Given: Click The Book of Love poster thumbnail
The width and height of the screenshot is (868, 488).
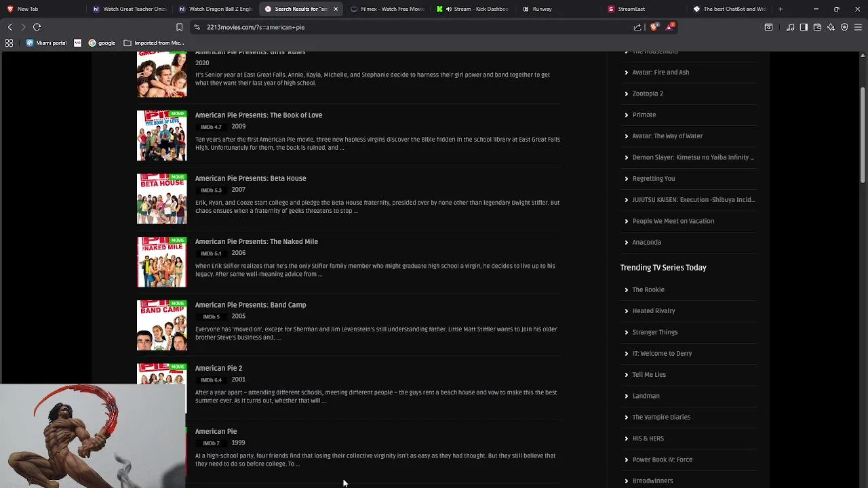Looking at the screenshot, I should point(161,136).
